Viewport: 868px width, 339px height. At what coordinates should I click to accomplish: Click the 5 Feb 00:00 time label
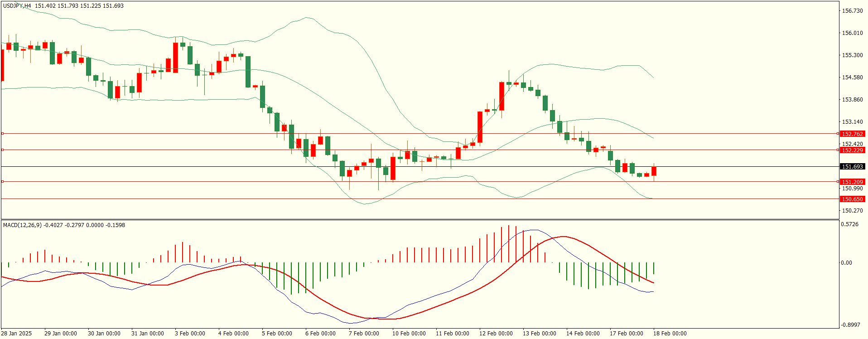(277, 334)
